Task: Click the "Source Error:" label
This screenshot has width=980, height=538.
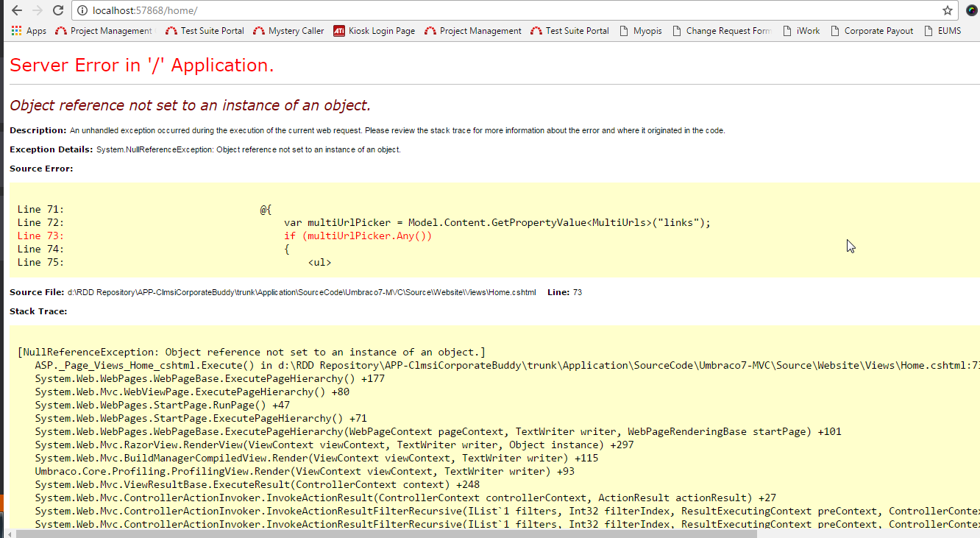Action: tap(41, 169)
